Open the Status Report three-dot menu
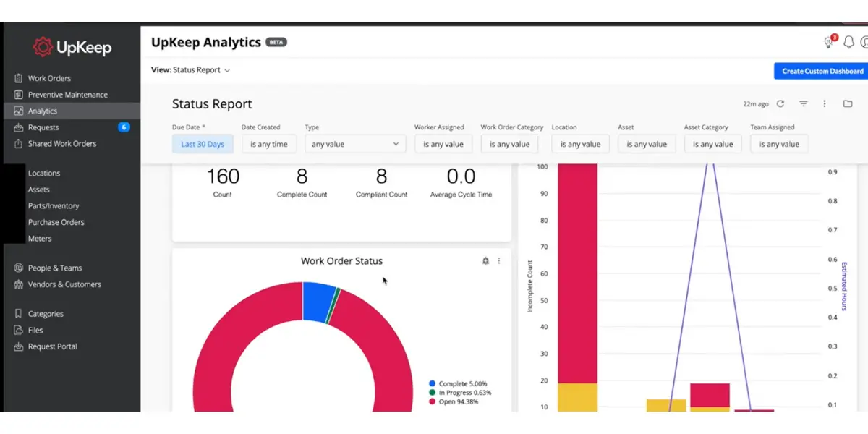This screenshot has height=434, width=868. point(825,104)
